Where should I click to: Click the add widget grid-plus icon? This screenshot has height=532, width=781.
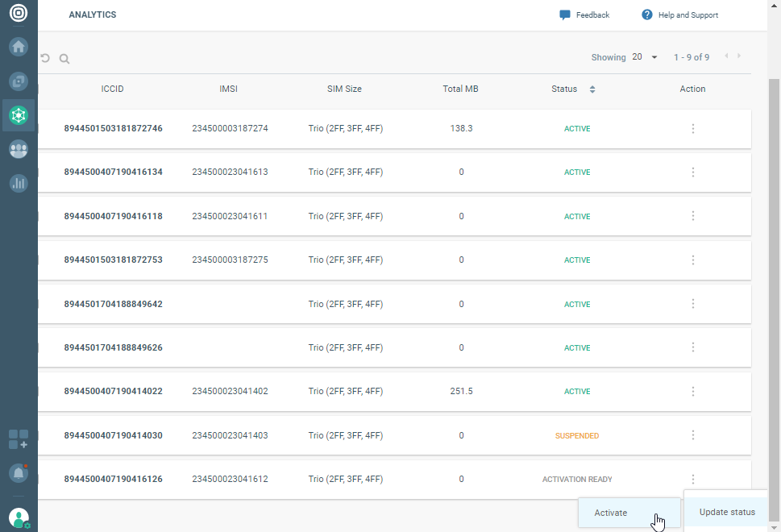pyautogui.click(x=18, y=439)
